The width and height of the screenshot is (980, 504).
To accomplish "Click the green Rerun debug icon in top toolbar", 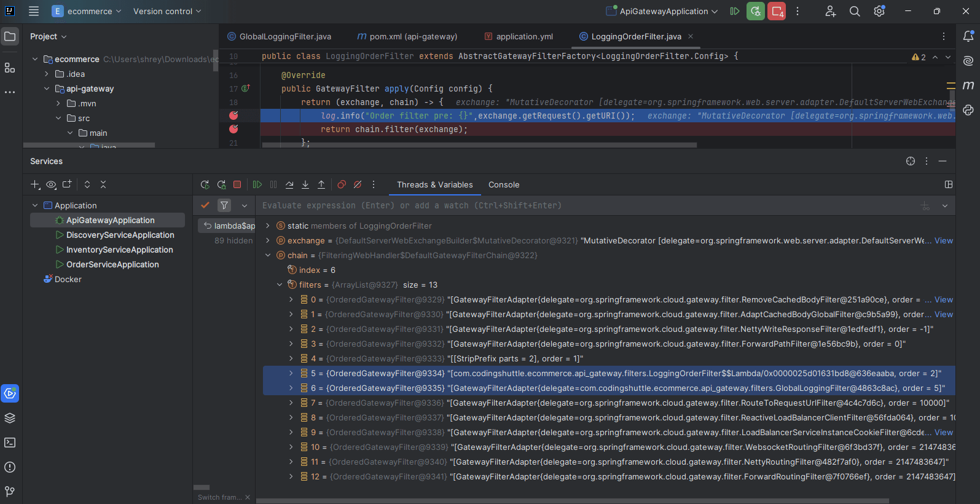I will pyautogui.click(x=756, y=11).
